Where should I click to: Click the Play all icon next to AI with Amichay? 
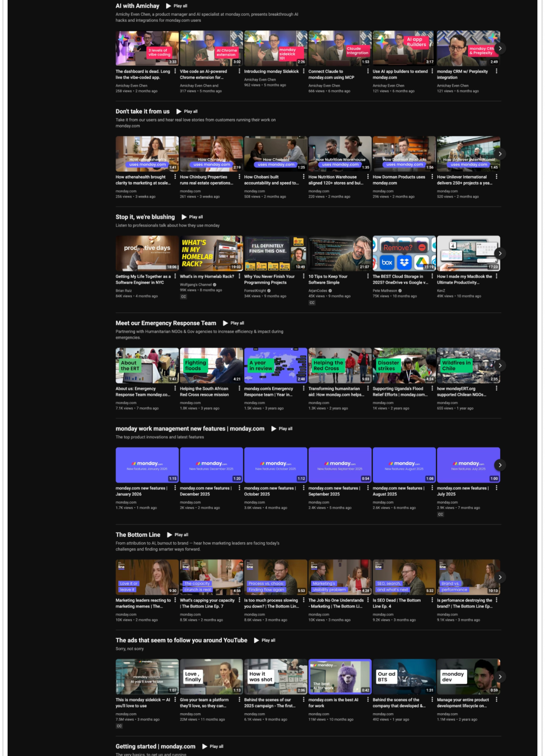click(x=169, y=6)
